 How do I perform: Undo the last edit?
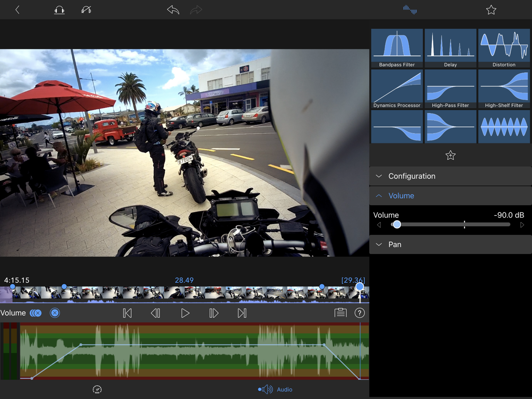click(173, 10)
